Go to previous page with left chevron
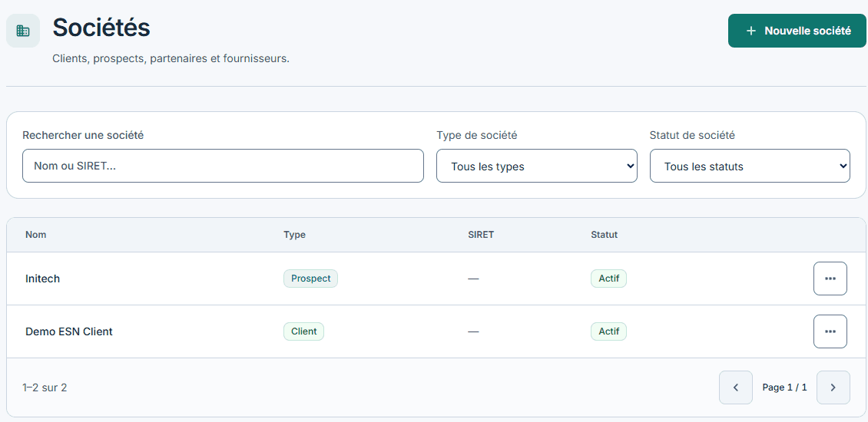This screenshot has height=422, width=868. pos(736,387)
